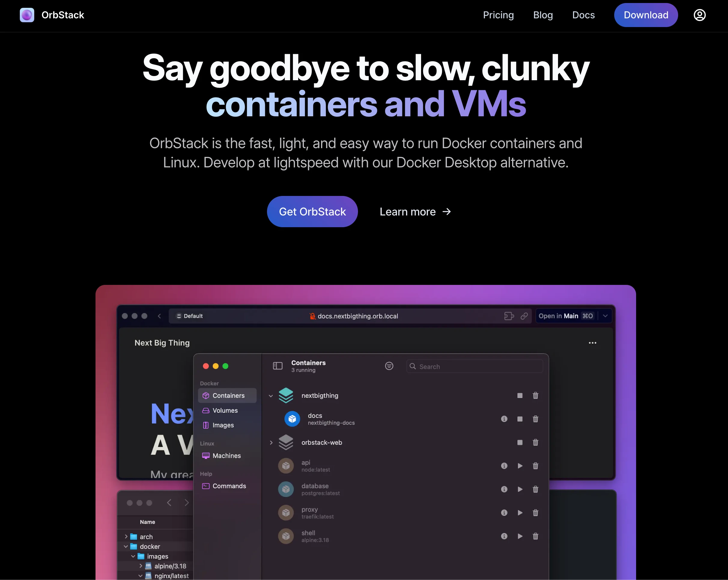The image size is (728, 580).
Task: Click the Learn more link
Action: pos(414,211)
